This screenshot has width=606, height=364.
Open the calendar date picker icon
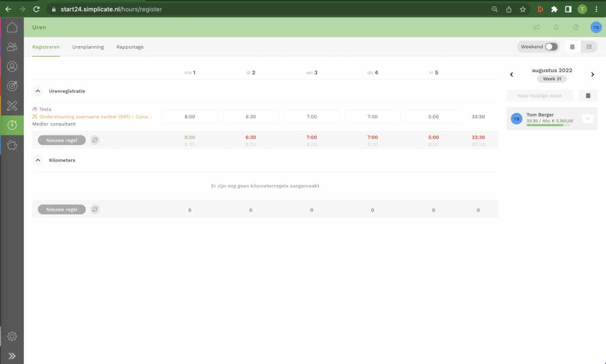[x=588, y=95]
